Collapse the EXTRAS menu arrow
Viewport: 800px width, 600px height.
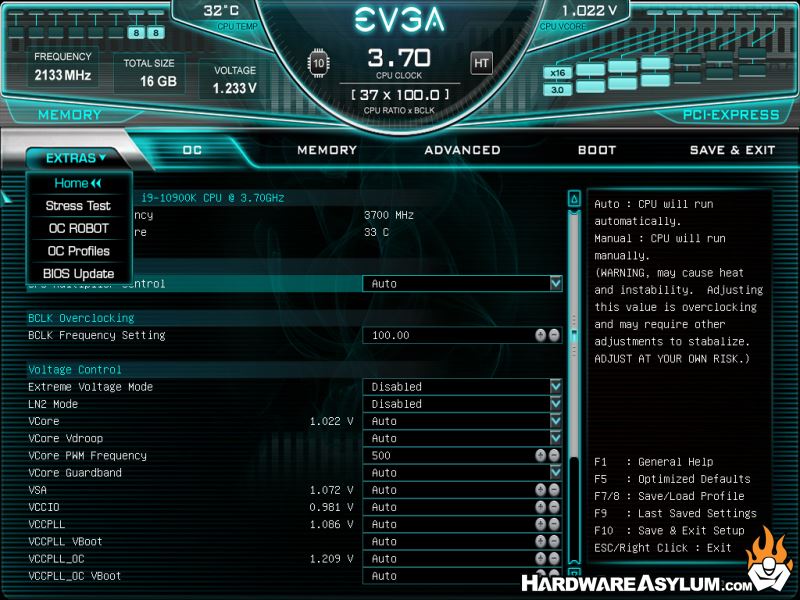click(103, 158)
